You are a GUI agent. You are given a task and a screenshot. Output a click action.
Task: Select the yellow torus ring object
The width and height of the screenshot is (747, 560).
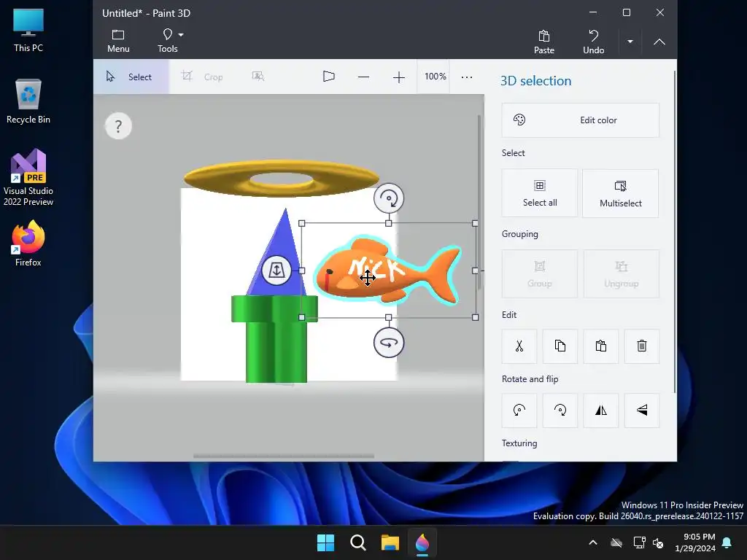281,179
